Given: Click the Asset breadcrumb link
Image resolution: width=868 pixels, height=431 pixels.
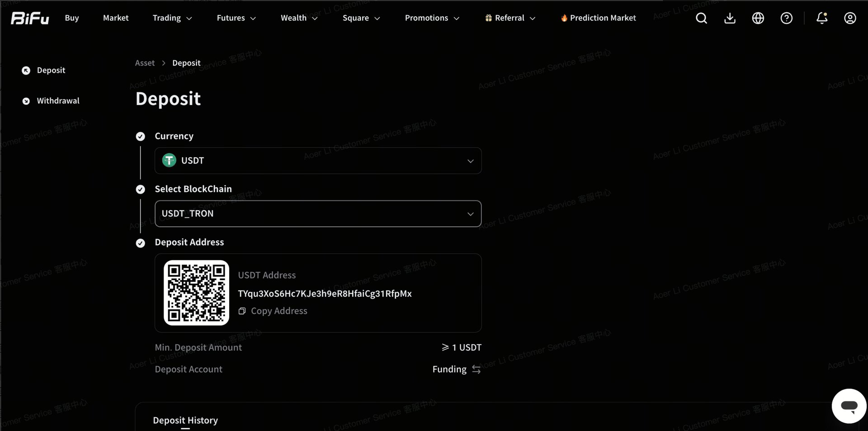Looking at the screenshot, I should point(145,63).
